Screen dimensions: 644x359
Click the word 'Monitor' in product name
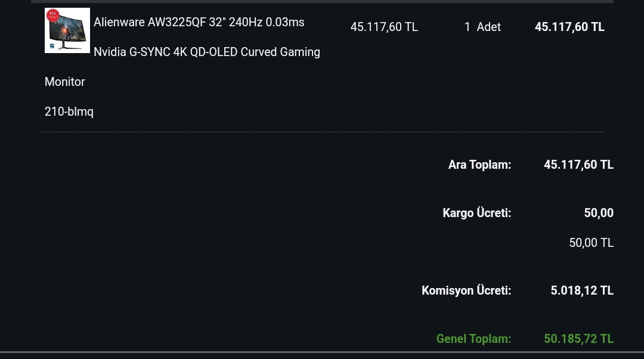tap(64, 82)
